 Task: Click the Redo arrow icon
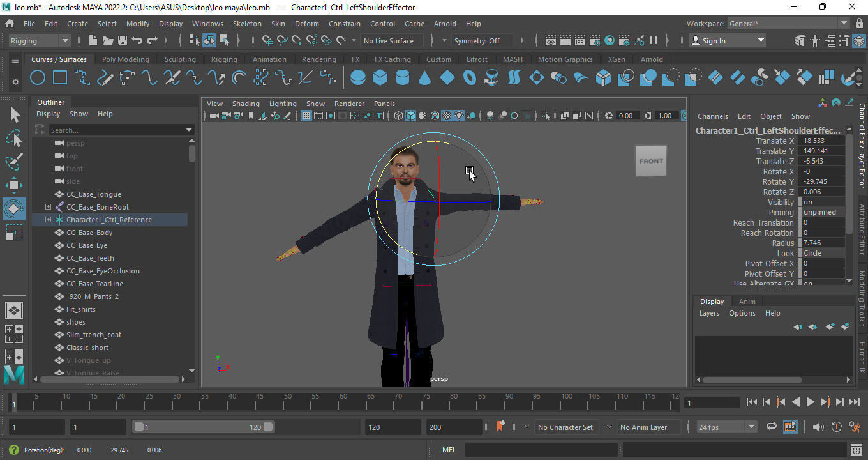[x=152, y=41]
